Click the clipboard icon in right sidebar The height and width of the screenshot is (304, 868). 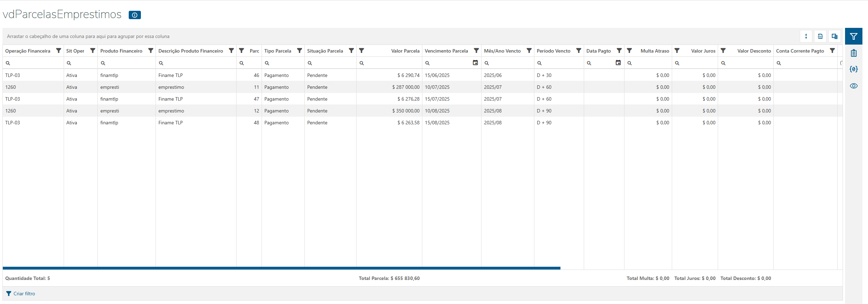(853, 53)
